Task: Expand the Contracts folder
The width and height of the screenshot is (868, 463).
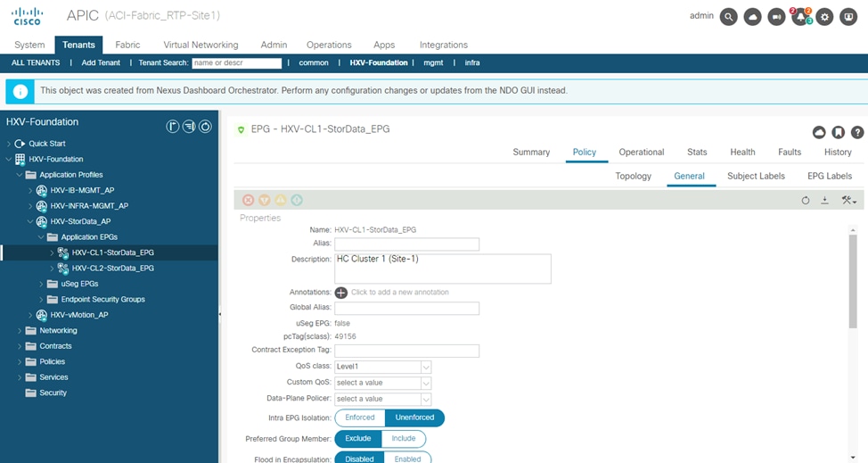Action: tap(20, 346)
